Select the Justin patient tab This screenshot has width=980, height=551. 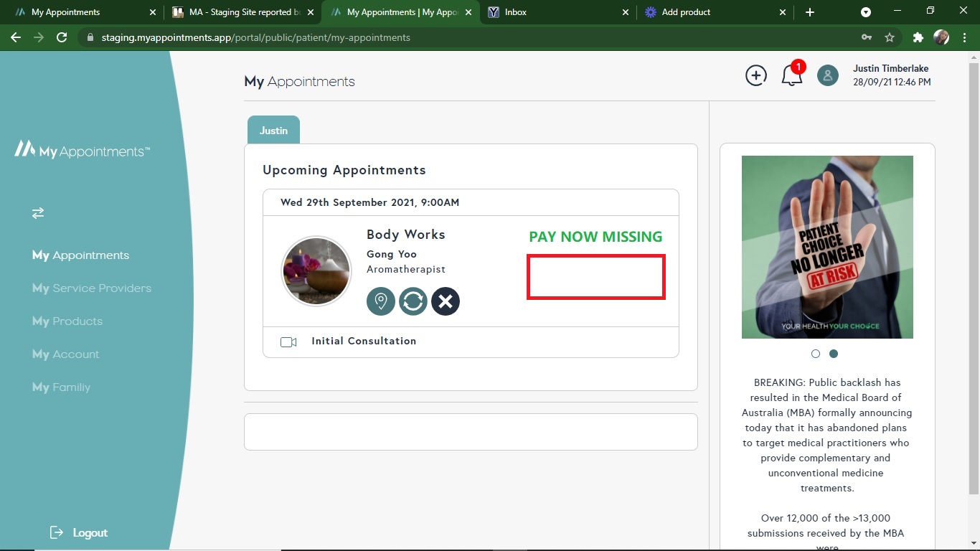[x=273, y=131]
